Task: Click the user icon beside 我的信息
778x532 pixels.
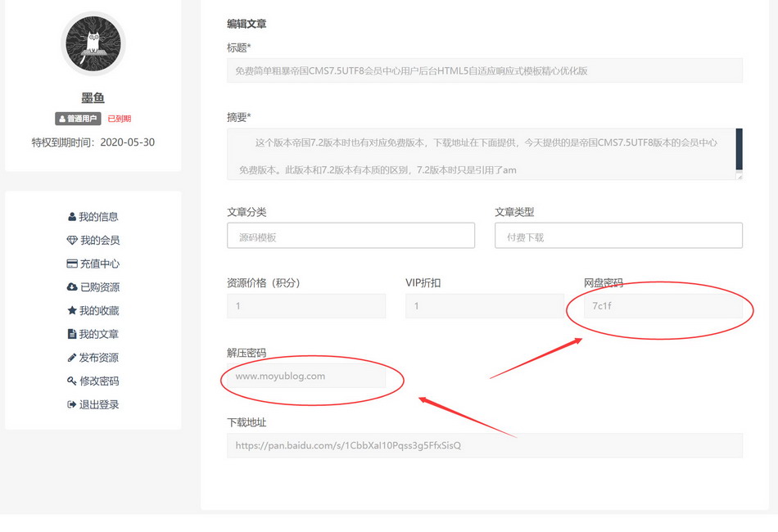Action: (x=72, y=217)
